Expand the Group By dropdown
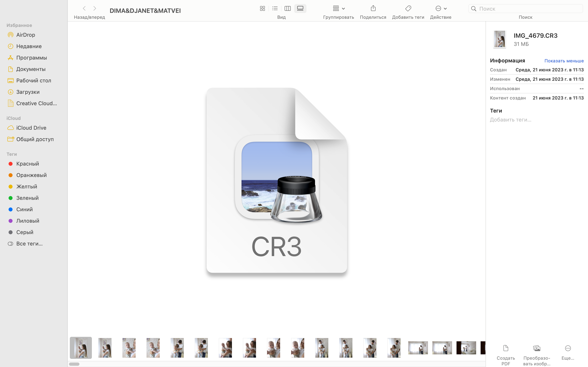 pyautogui.click(x=338, y=8)
